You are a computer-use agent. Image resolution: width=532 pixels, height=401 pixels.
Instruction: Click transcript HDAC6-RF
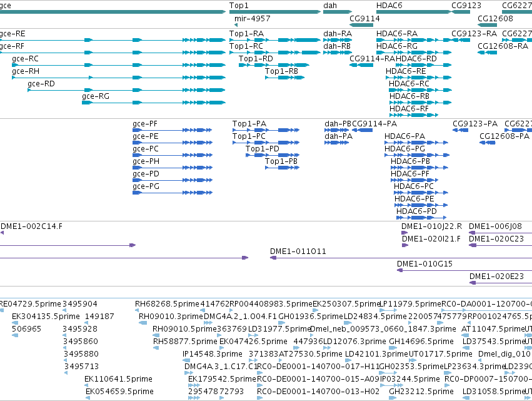(x=409, y=109)
